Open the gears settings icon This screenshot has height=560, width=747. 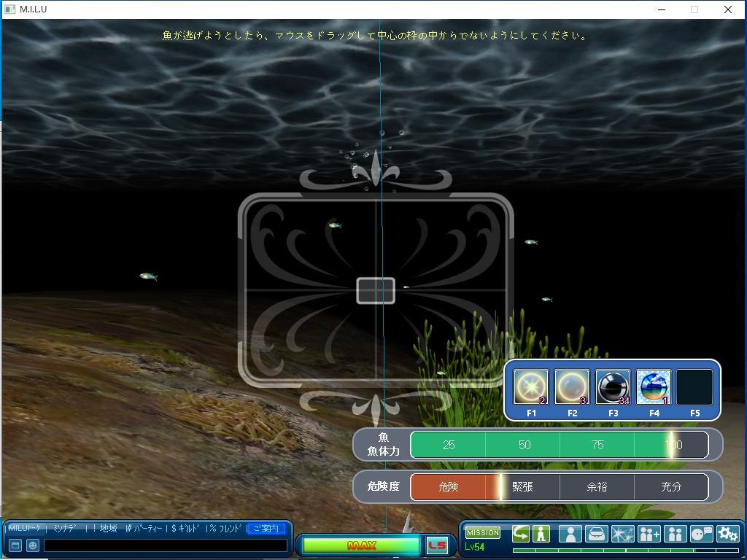coord(727,534)
